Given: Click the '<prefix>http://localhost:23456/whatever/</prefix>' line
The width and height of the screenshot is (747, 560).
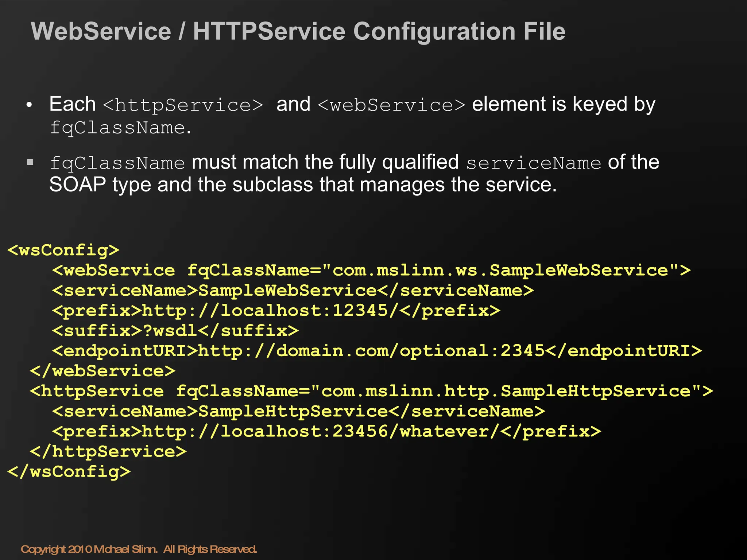Looking at the screenshot, I should [x=327, y=431].
